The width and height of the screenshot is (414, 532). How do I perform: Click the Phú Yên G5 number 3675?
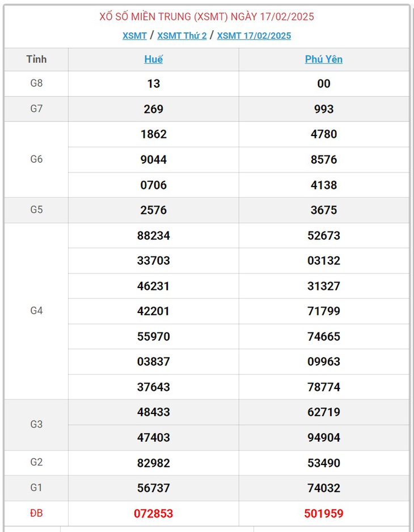[324, 210]
